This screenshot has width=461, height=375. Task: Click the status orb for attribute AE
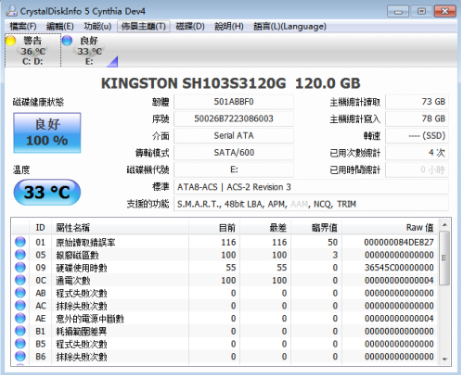tap(20, 318)
